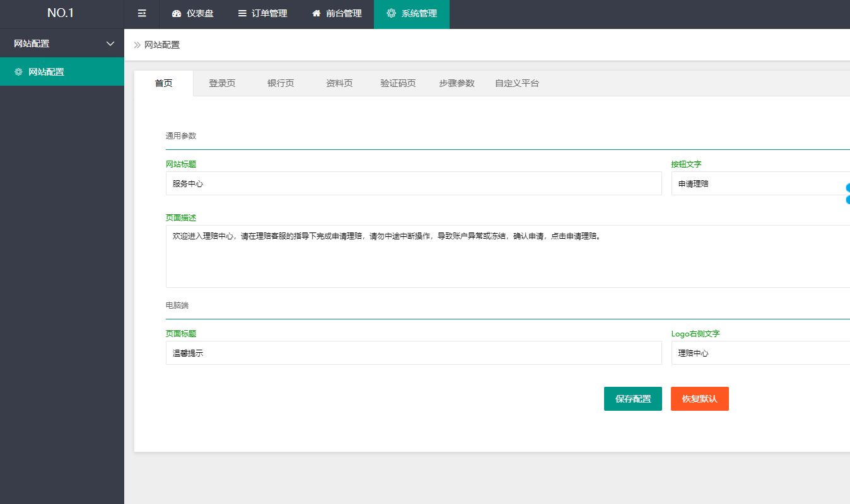
Task: Switch to the 资料页 tab
Action: click(x=339, y=83)
